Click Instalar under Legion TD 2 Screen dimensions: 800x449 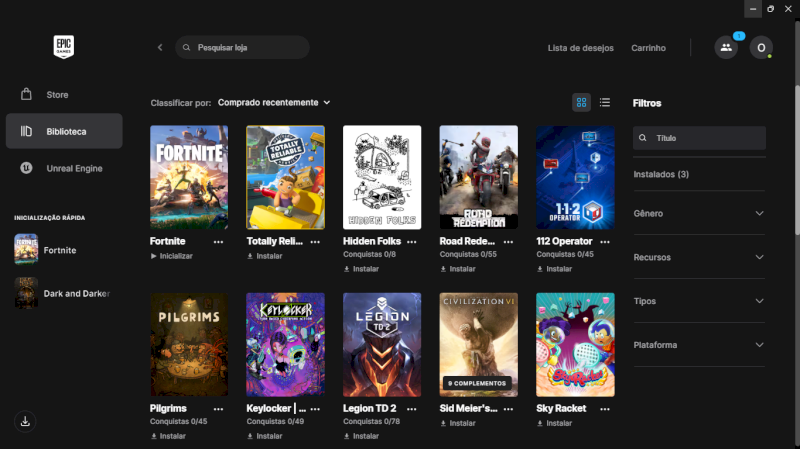pos(361,436)
